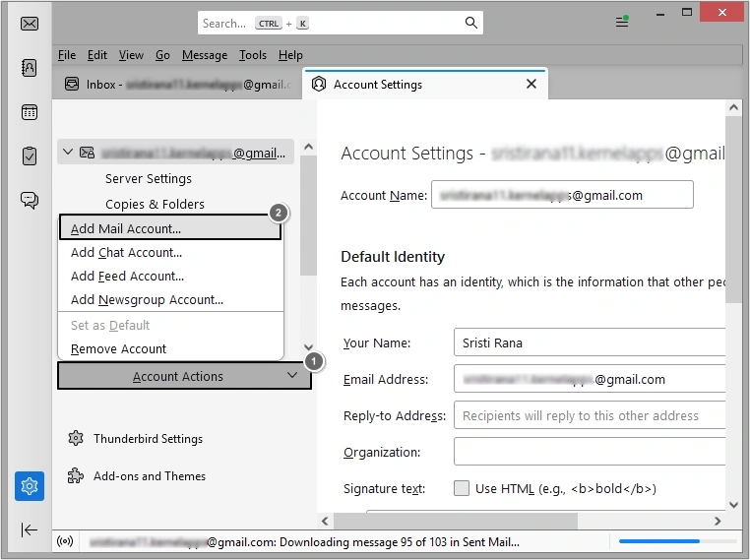The width and height of the screenshot is (750, 560).
Task: Open Add-ons and Themes link
Action: tap(150, 475)
